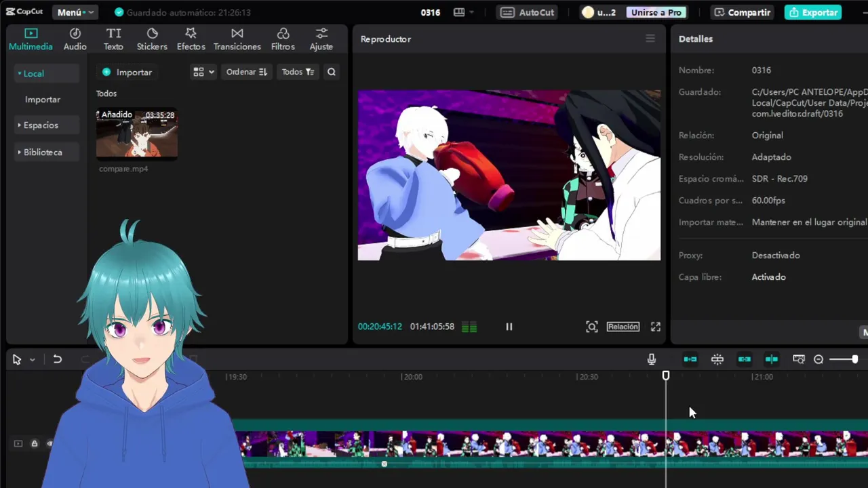Click the microphone record voiceover icon

click(652, 359)
